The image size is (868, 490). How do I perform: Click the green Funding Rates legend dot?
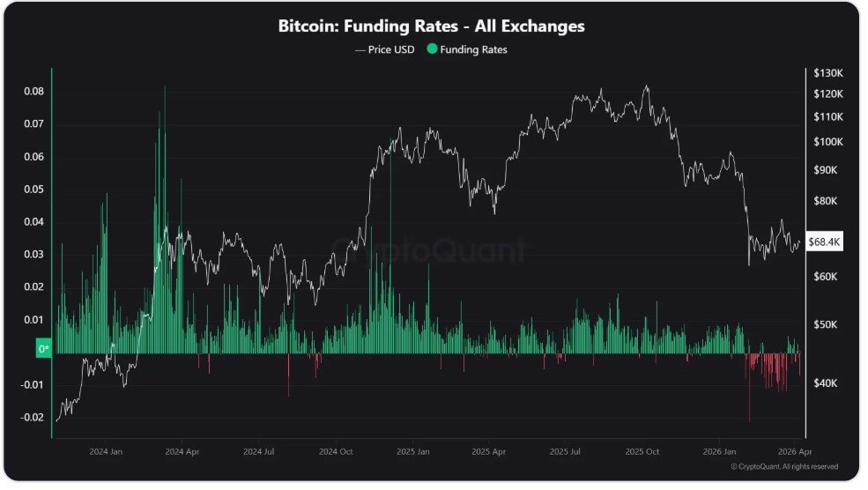[430, 49]
